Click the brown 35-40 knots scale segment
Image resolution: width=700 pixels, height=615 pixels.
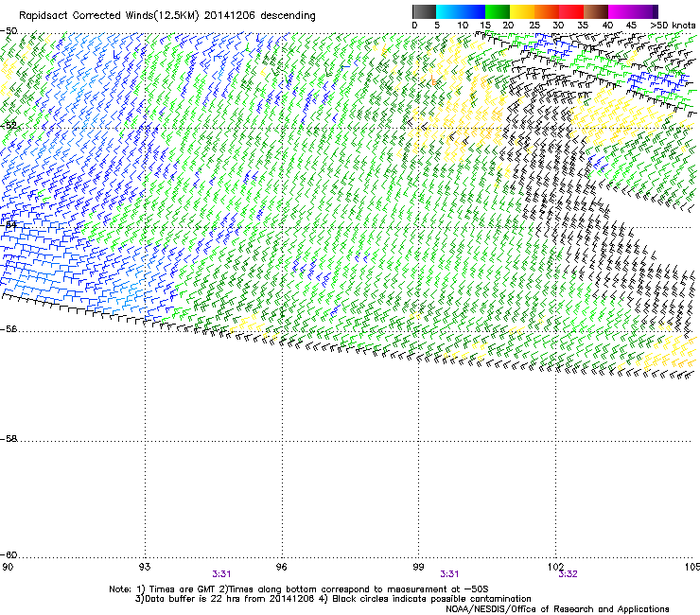click(x=596, y=11)
